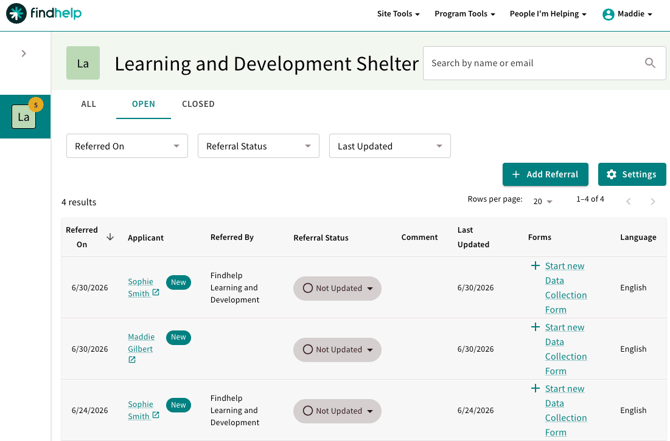Click sort arrow next to Referred On header
The image size is (670, 441).
(x=110, y=237)
